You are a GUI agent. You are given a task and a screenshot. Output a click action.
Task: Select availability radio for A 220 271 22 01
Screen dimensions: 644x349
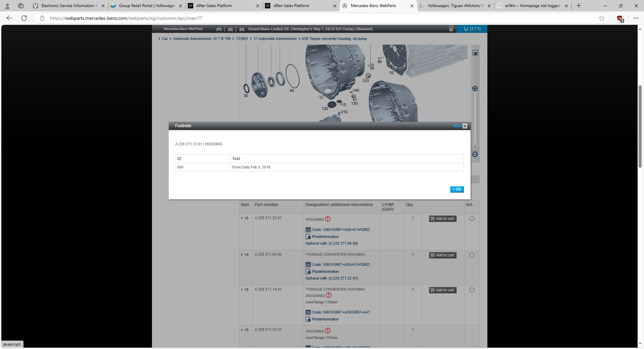click(472, 218)
